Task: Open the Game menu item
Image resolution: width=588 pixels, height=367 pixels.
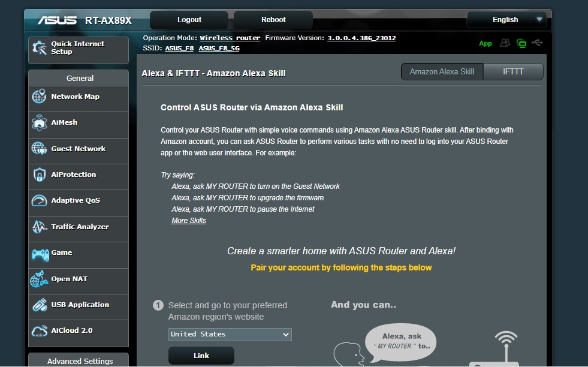Action: tap(79, 255)
